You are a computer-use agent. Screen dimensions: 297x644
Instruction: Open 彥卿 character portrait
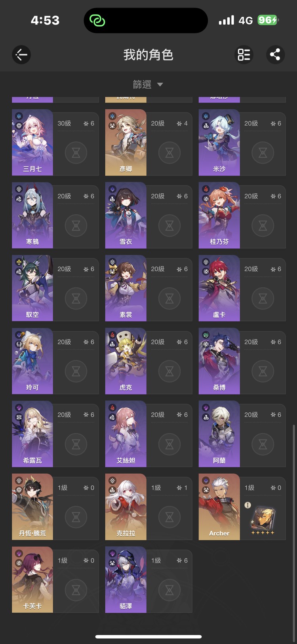[x=126, y=143]
